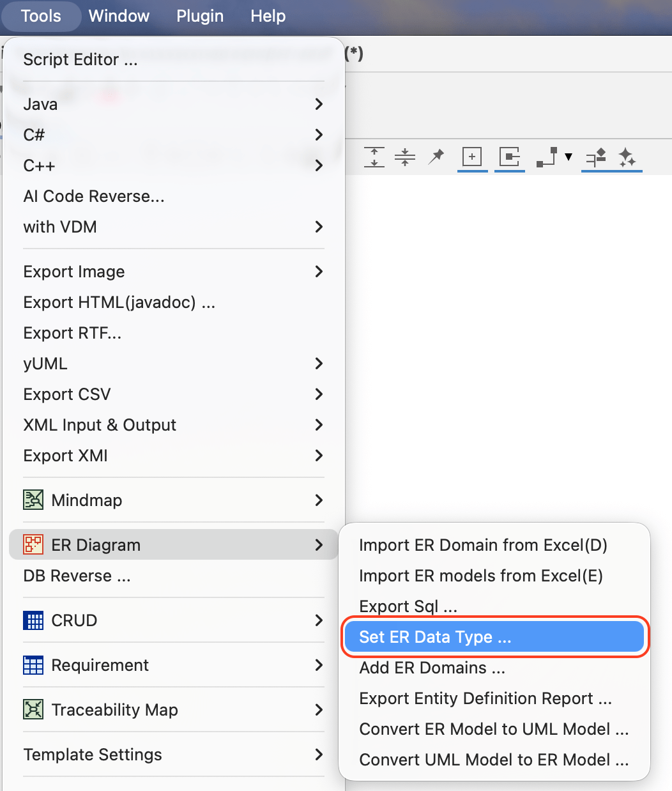Screen dimensions: 672x791
Task: Click the pin icon in the toolbar
Action: pyautogui.click(x=436, y=157)
